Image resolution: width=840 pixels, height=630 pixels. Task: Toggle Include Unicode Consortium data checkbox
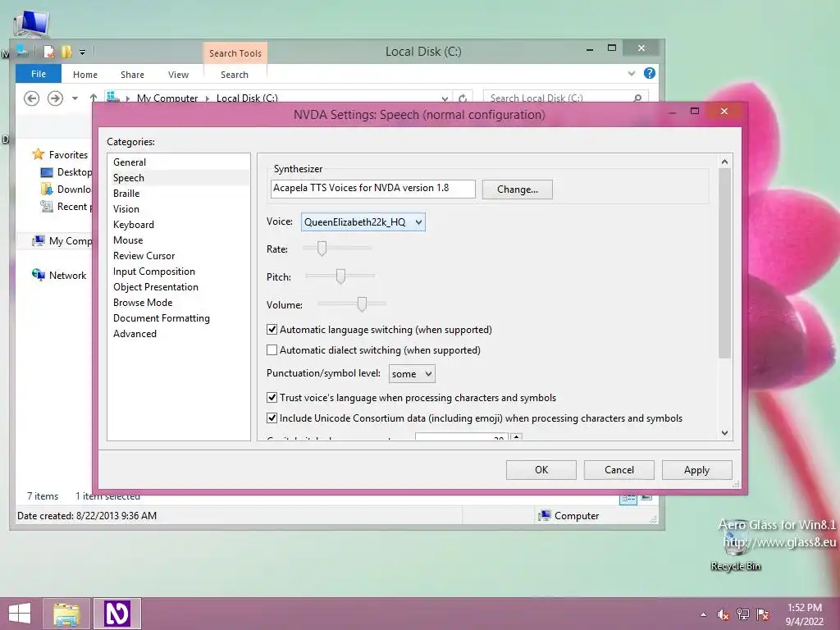point(272,418)
